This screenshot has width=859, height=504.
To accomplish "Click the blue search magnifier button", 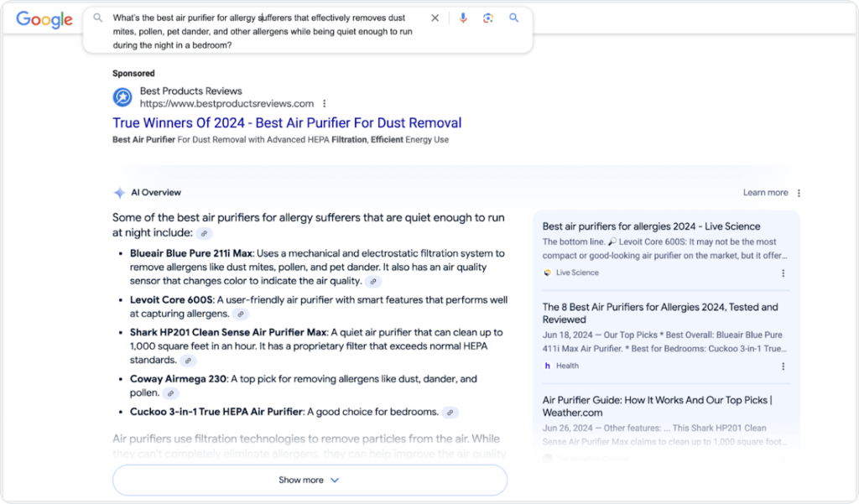I will [x=514, y=18].
